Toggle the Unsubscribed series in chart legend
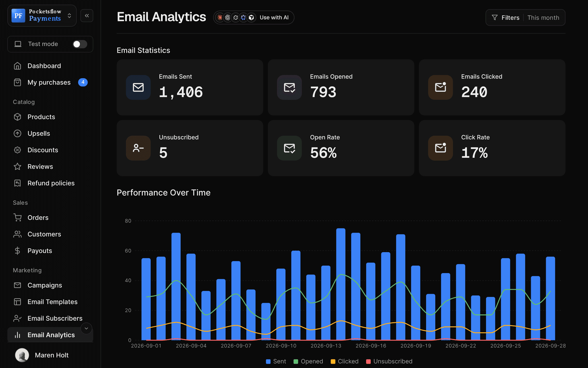This screenshot has height=368, width=588. [x=389, y=361]
